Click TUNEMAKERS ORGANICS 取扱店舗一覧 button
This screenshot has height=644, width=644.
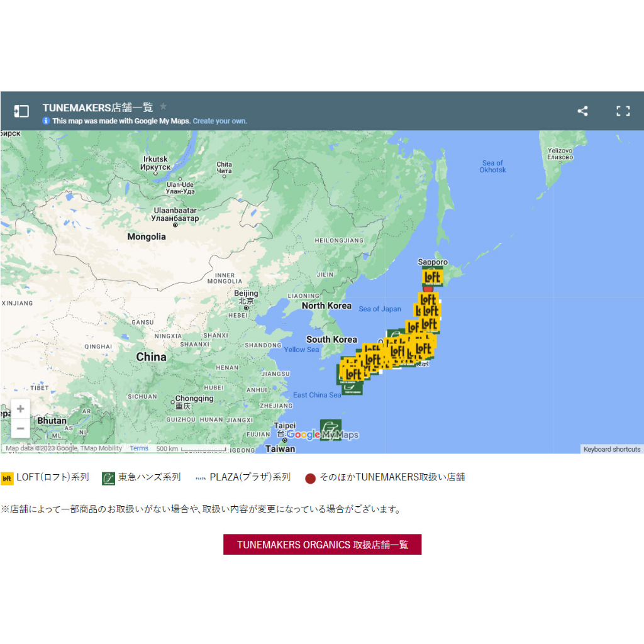click(x=322, y=545)
